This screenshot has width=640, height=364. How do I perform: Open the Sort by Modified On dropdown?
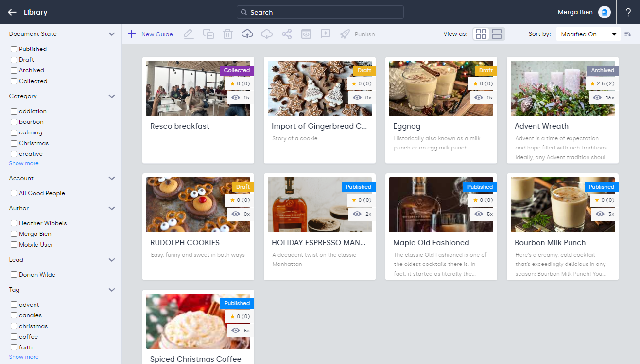[x=588, y=34]
